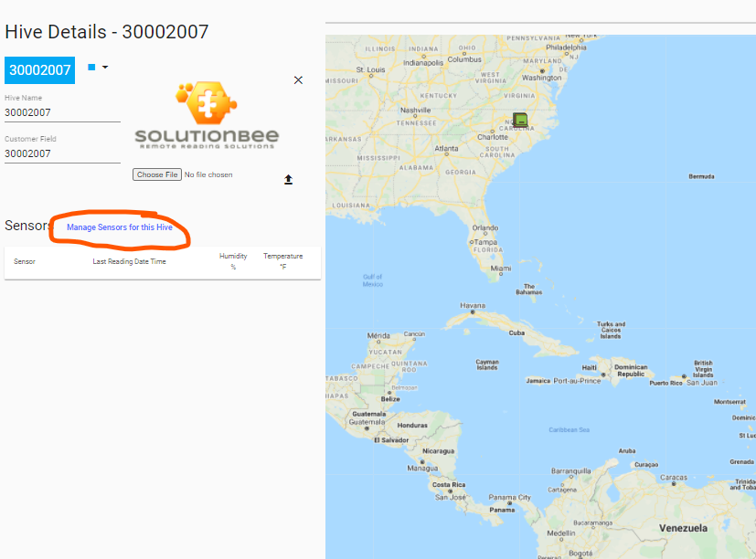Viewport: 756px width, 559px height.
Task: Select the blue 30002007 hive tab
Action: tap(40, 70)
